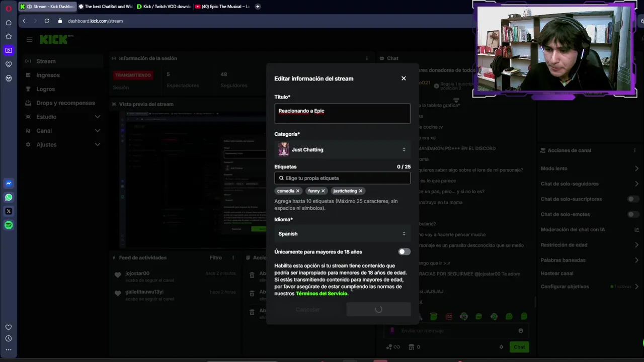Switch to Kick / Twitch VOD download tab
Viewport: 644px width, 362px height.
(164, 7)
